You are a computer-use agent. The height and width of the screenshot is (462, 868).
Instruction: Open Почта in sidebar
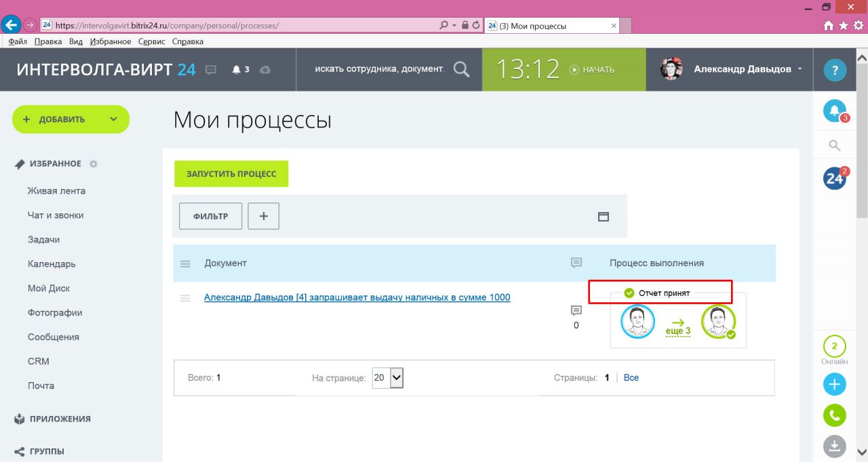(x=41, y=386)
